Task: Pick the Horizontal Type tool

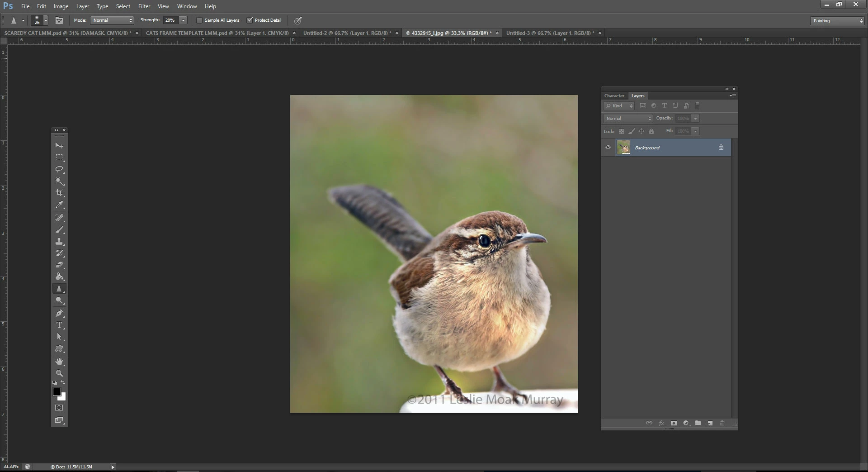Action: (59, 325)
